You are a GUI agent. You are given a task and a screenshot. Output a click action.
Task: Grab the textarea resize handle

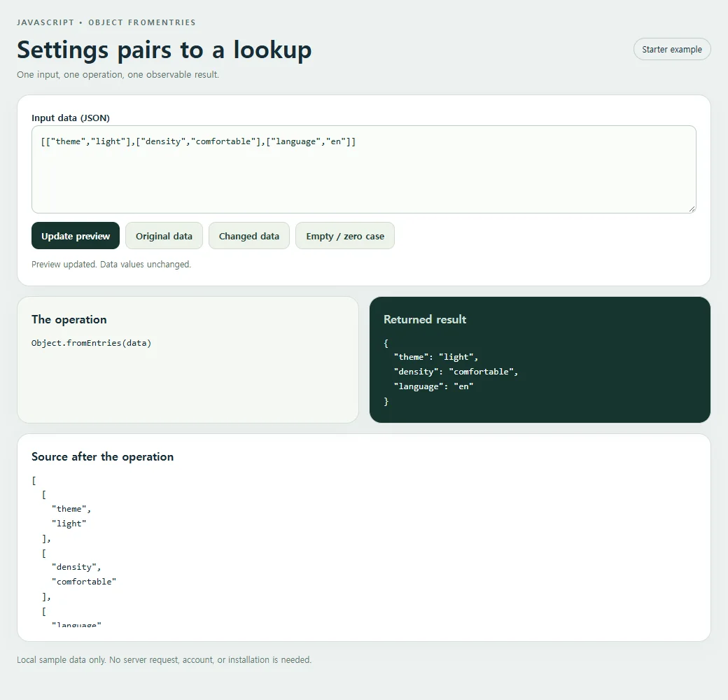[x=692, y=209]
